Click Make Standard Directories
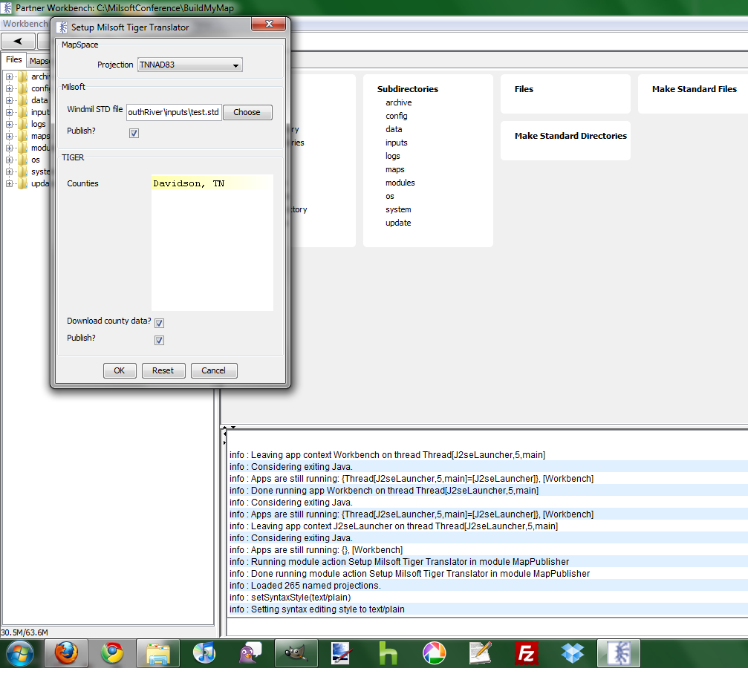 570,136
